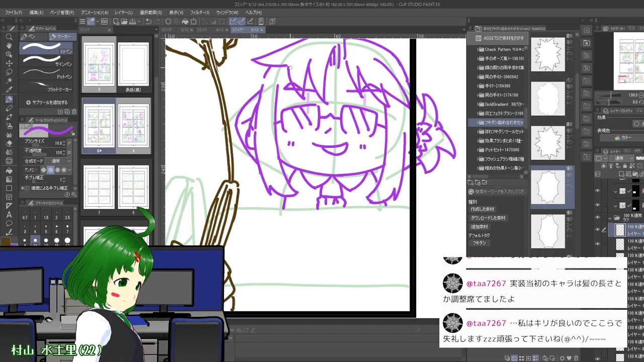Click the open file folder icon
The image size is (644, 362).
click(x=125, y=22)
